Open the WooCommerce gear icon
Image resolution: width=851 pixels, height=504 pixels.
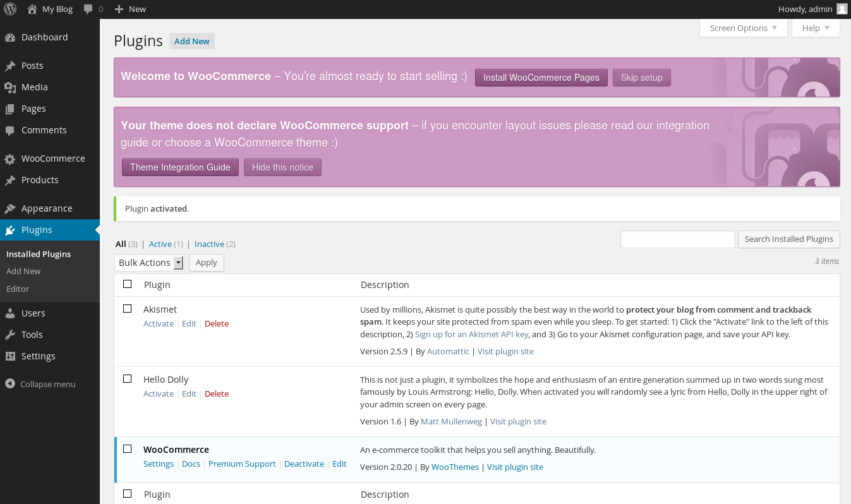point(10,159)
